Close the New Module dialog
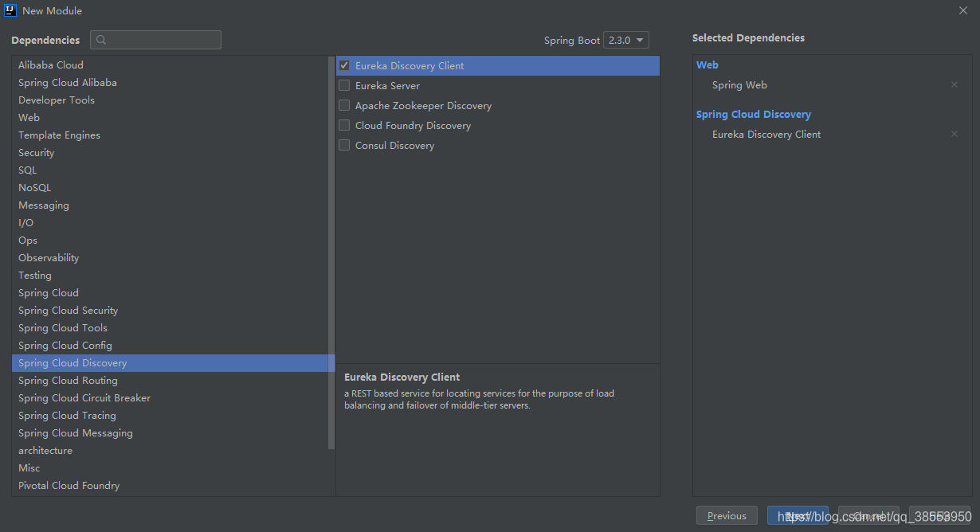 (x=962, y=10)
